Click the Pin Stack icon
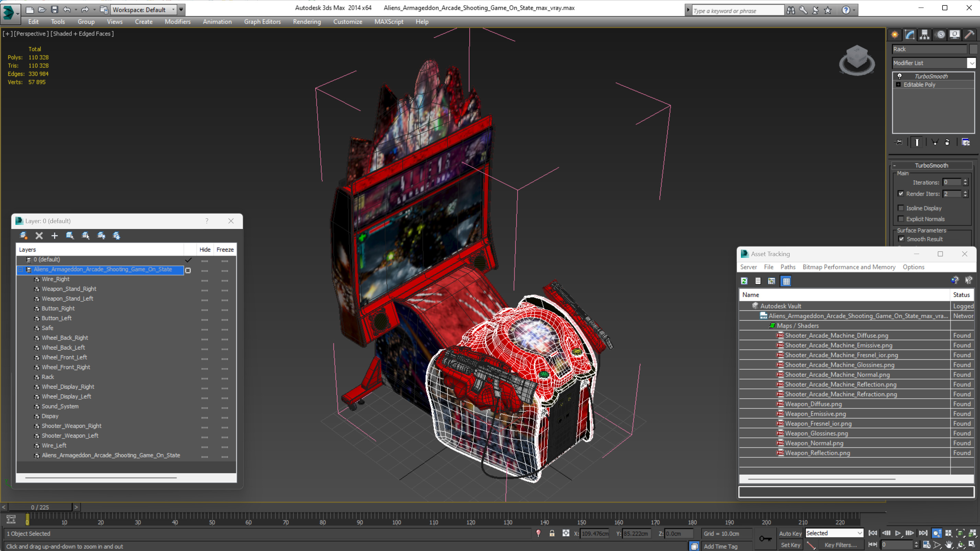The image size is (980, 551). (x=899, y=142)
